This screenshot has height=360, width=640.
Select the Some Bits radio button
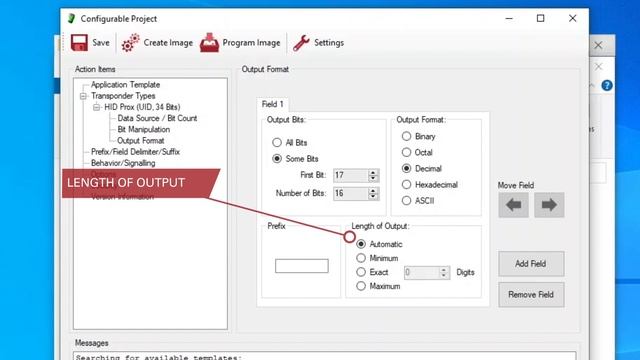tap(277, 158)
